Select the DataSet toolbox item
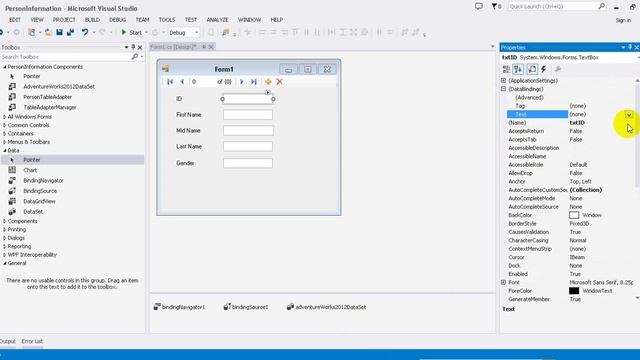The image size is (640, 360). pos(33,211)
